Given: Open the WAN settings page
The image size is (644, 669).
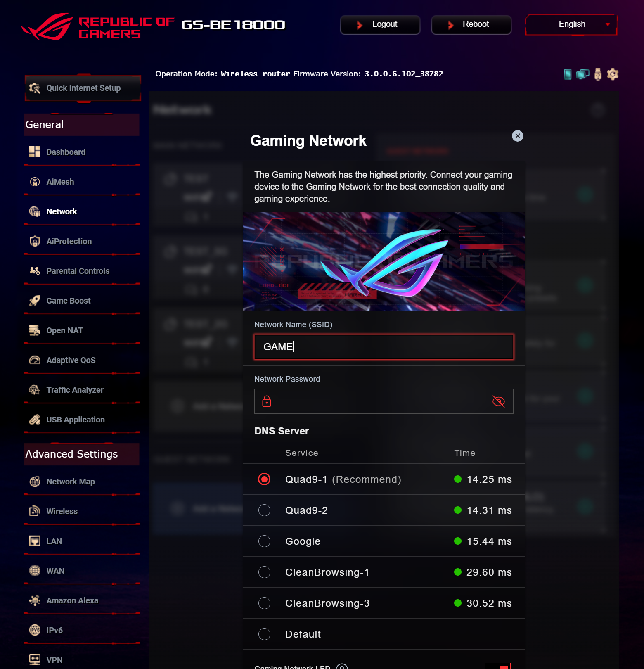Looking at the screenshot, I should [x=55, y=571].
